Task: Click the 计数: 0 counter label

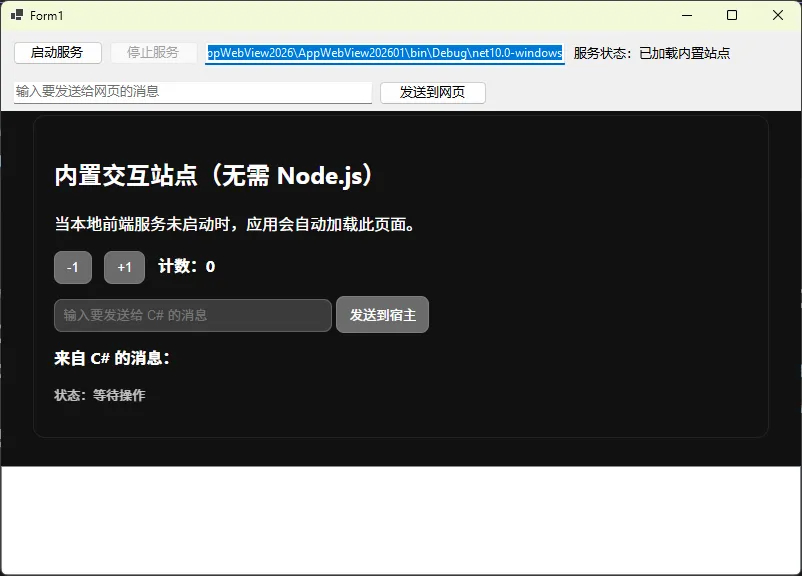Action: 187,267
